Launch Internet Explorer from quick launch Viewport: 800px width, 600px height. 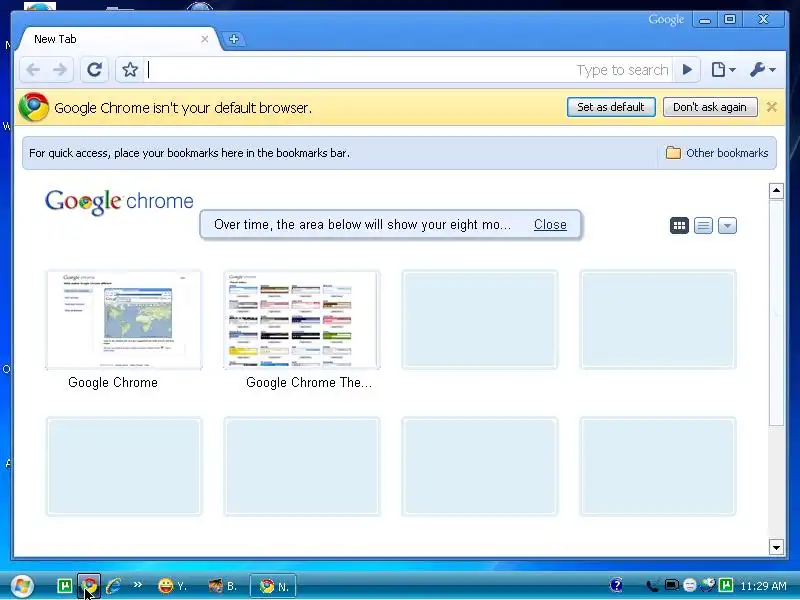(x=113, y=586)
